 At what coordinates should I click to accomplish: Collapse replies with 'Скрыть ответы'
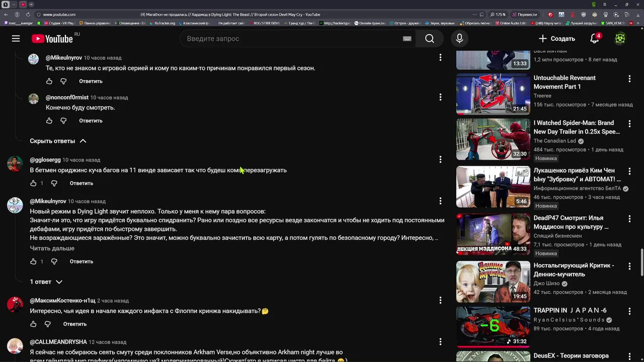pyautogui.click(x=58, y=141)
